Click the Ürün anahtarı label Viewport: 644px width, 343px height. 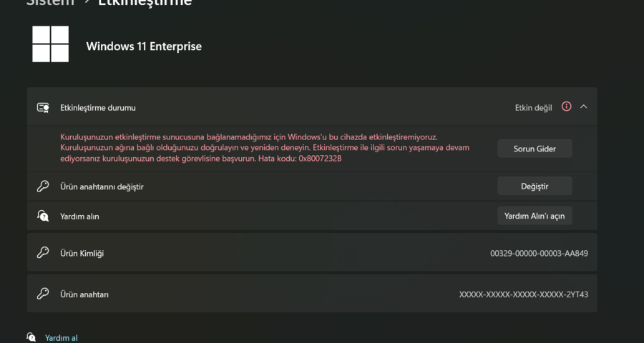pos(84,294)
